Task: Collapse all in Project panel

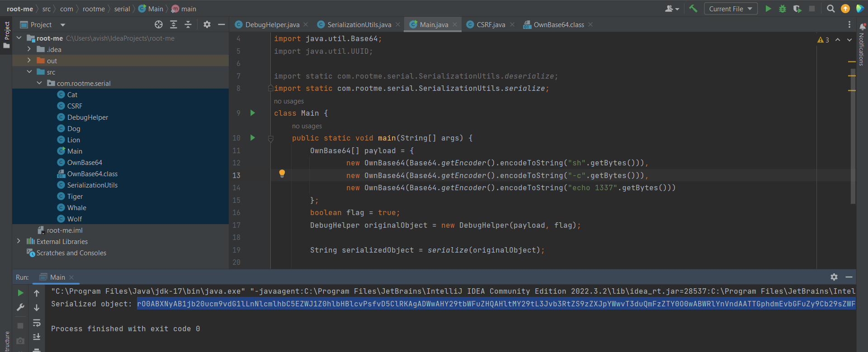Action: [x=188, y=24]
